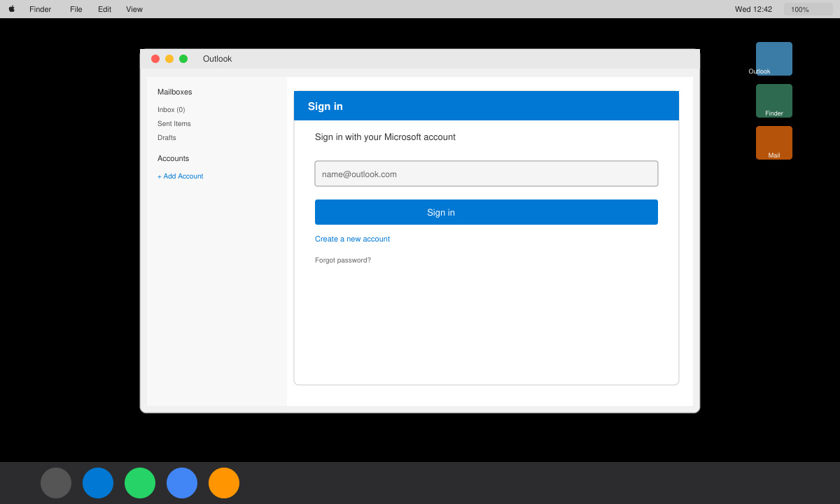
Task: Click the blue dock icon
Action: coord(98,483)
